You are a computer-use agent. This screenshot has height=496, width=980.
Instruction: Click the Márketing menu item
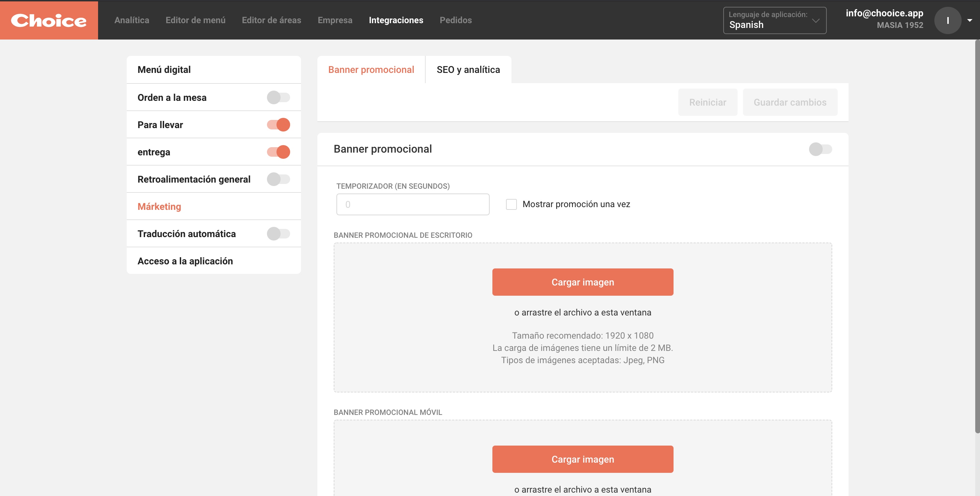[x=159, y=206]
